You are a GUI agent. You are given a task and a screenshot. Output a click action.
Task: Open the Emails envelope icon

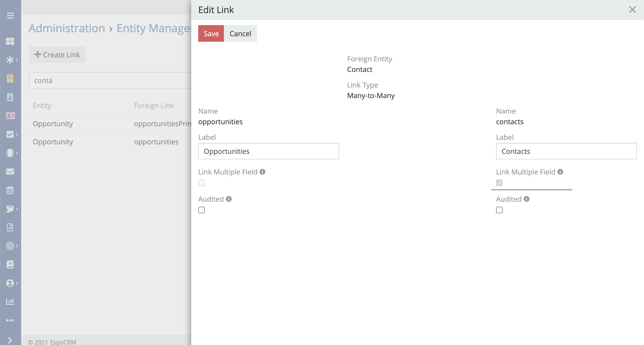click(10, 171)
